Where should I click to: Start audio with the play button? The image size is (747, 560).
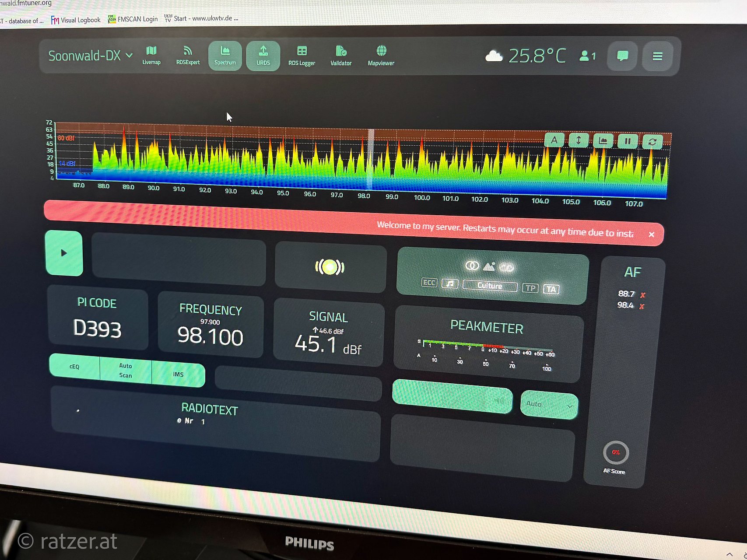tap(64, 253)
